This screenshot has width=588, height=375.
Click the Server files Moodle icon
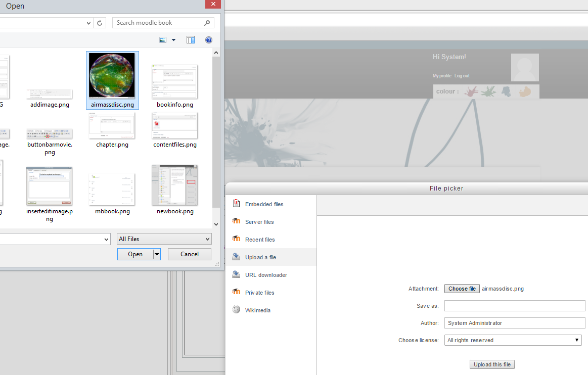(236, 221)
